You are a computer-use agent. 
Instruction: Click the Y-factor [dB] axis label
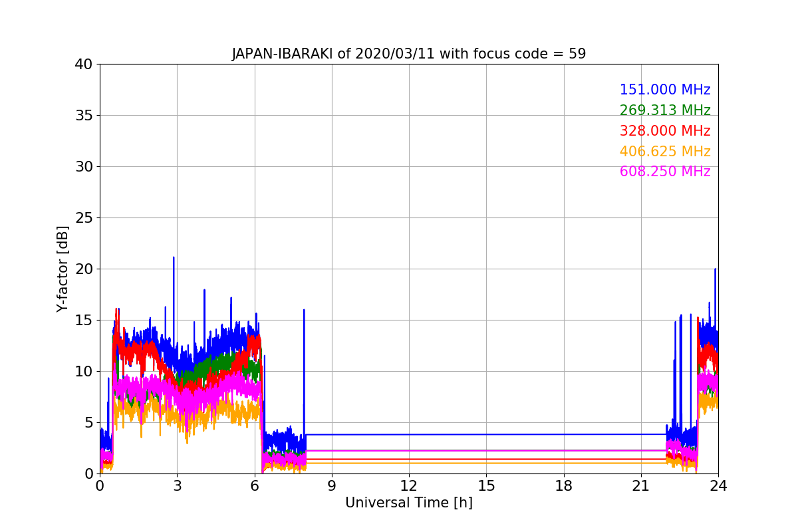[x=63, y=269]
